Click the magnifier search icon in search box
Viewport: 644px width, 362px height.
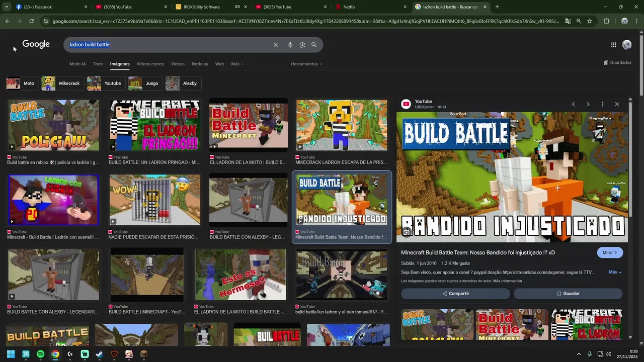coord(314,45)
